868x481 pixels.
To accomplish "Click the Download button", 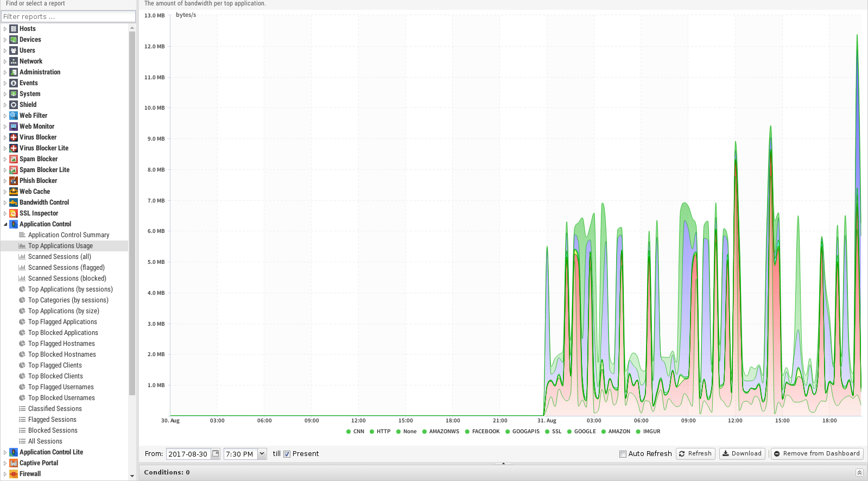I will (x=742, y=454).
